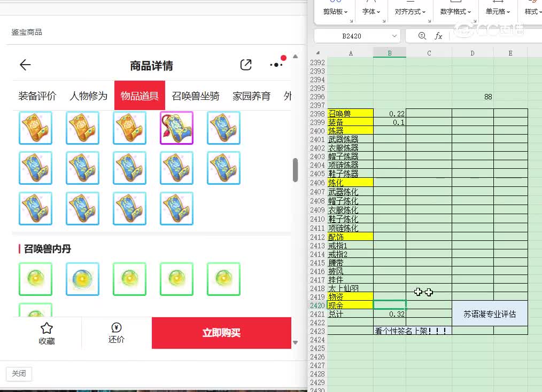Click the yellow 配饰 cell
Viewport: 542px width, 392px height.
pos(351,237)
